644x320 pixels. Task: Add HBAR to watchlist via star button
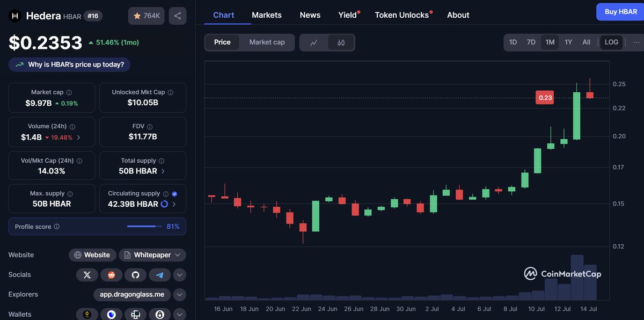pos(147,16)
